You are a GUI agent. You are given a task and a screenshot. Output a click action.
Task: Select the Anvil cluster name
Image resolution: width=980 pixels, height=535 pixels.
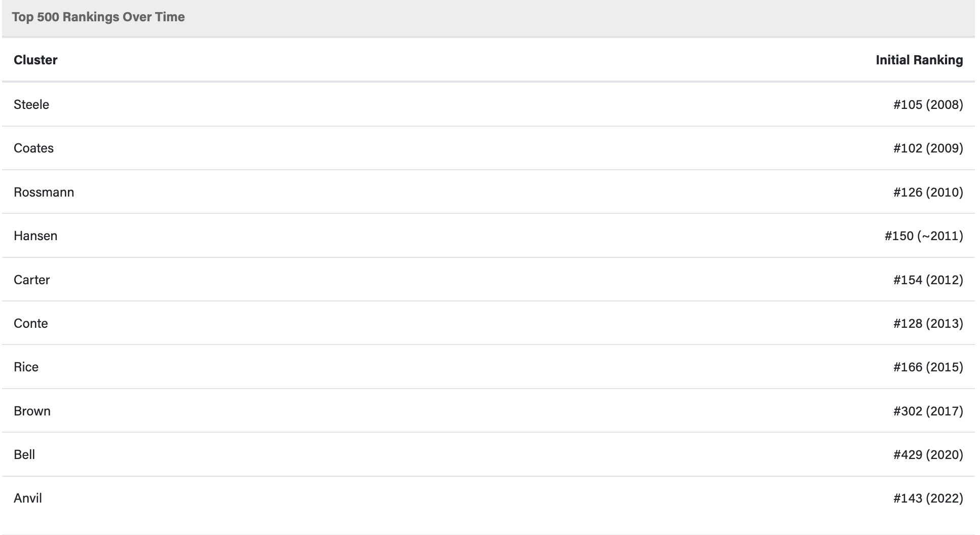pyautogui.click(x=28, y=498)
